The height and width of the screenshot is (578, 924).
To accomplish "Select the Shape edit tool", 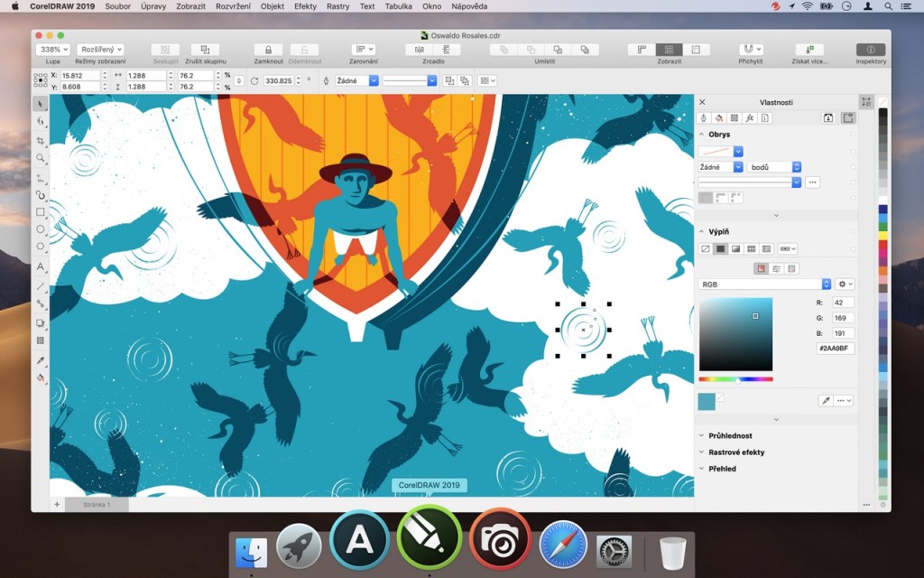I will coord(40,122).
